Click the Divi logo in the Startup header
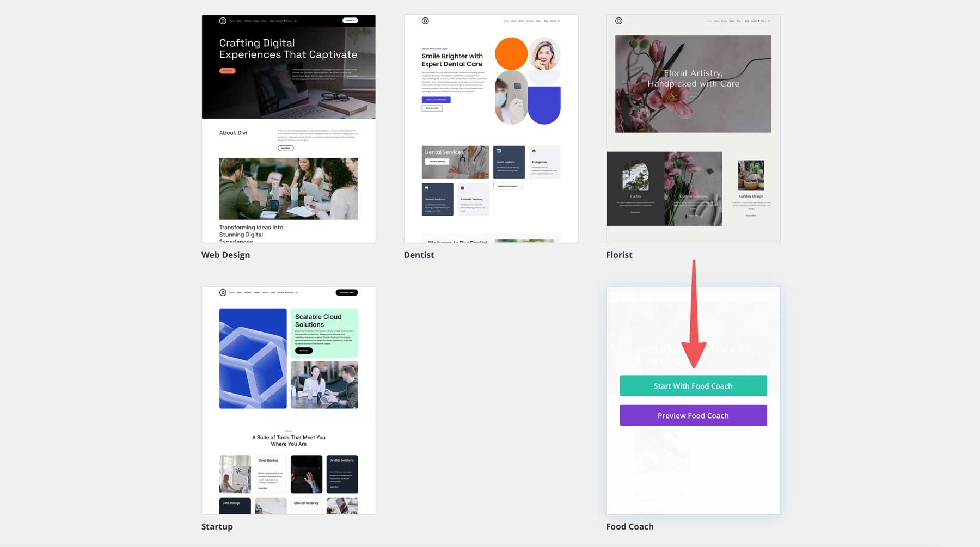 tap(223, 292)
